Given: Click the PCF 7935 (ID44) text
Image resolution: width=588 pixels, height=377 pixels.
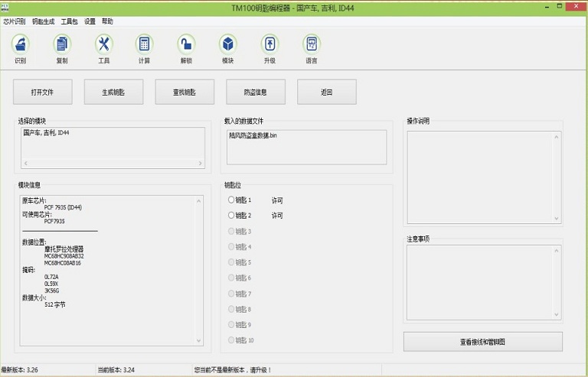Looking at the screenshot, I should pos(63,207).
